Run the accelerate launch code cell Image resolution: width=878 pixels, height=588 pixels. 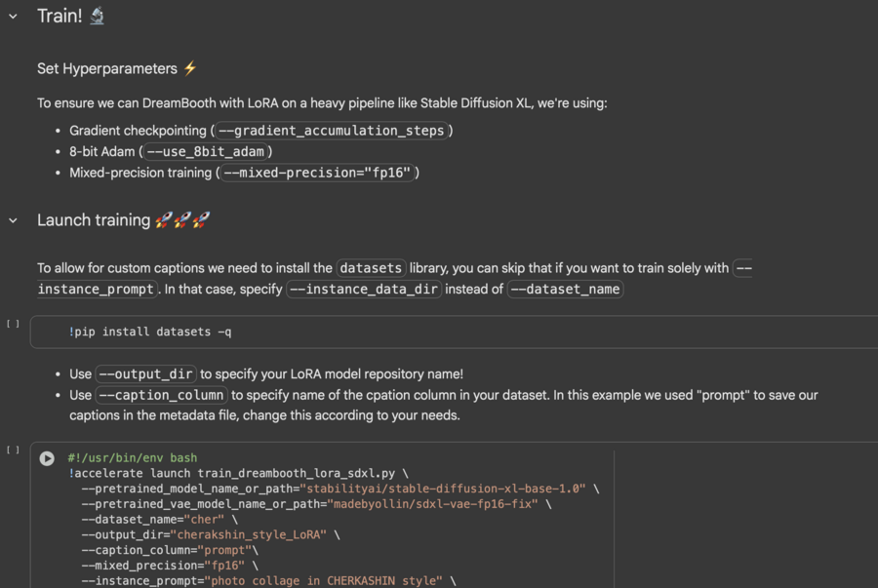tap(47, 458)
